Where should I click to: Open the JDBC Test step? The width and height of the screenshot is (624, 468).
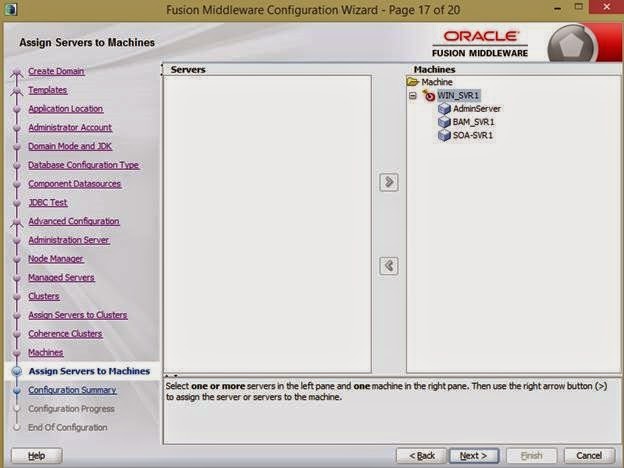(48, 203)
